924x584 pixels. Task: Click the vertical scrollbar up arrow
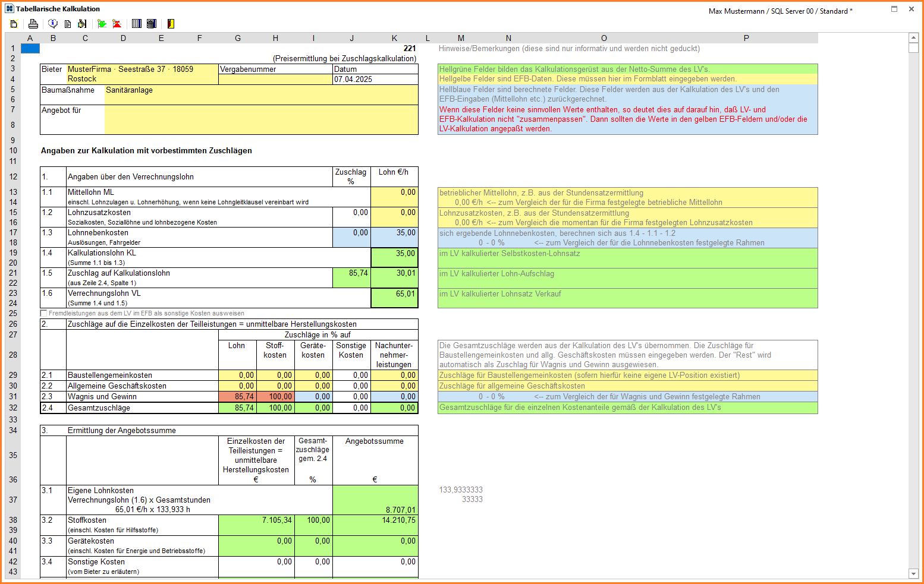pos(914,38)
